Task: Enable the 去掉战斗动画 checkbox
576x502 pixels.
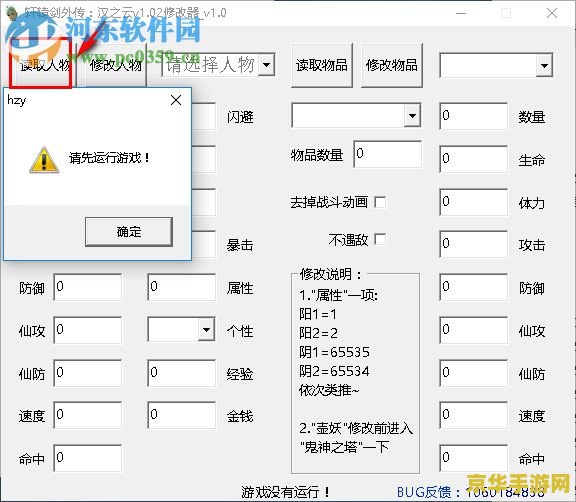Action: (380, 202)
